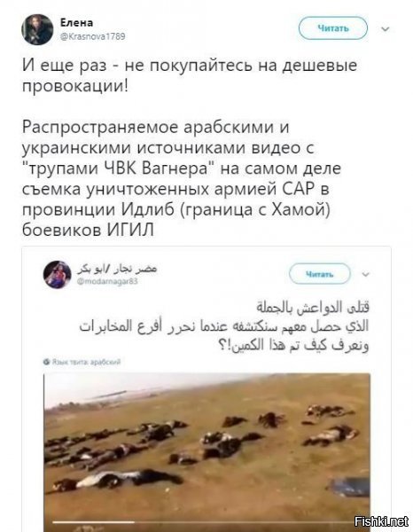This screenshot has height=532, width=413.
Task: Open the 'Язык твита: арабский' language link
Action: coord(86,362)
